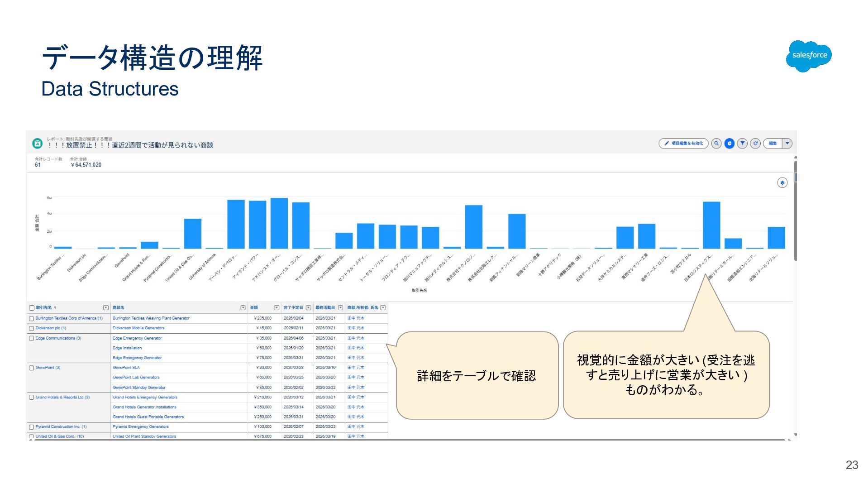
Task: Toggle the chart display icon
Action: click(x=729, y=144)
